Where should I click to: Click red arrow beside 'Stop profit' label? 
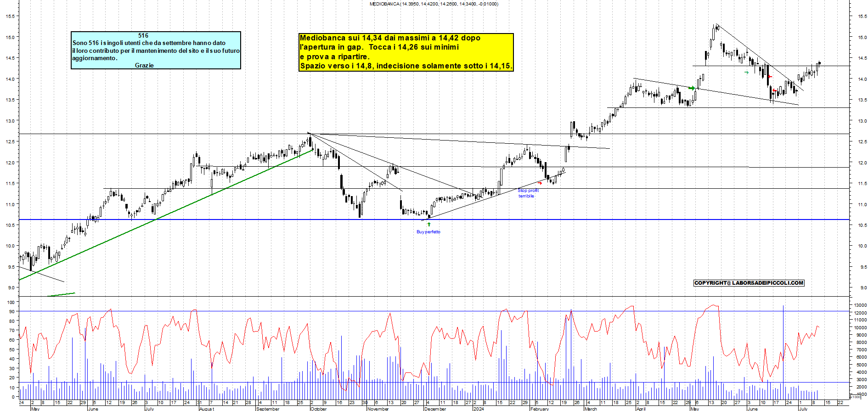pyautogui.click(x=540, y=183)
